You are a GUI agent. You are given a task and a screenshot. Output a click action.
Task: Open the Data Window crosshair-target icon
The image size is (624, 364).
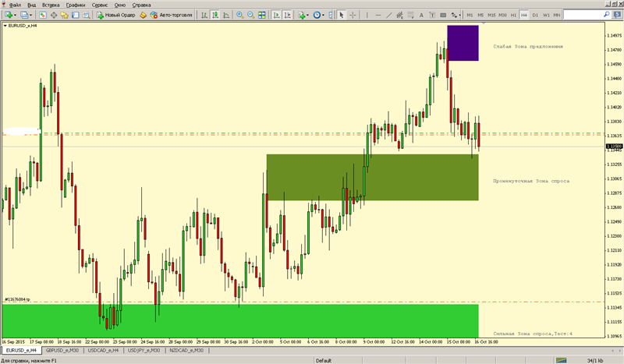[x=53, y=15]
